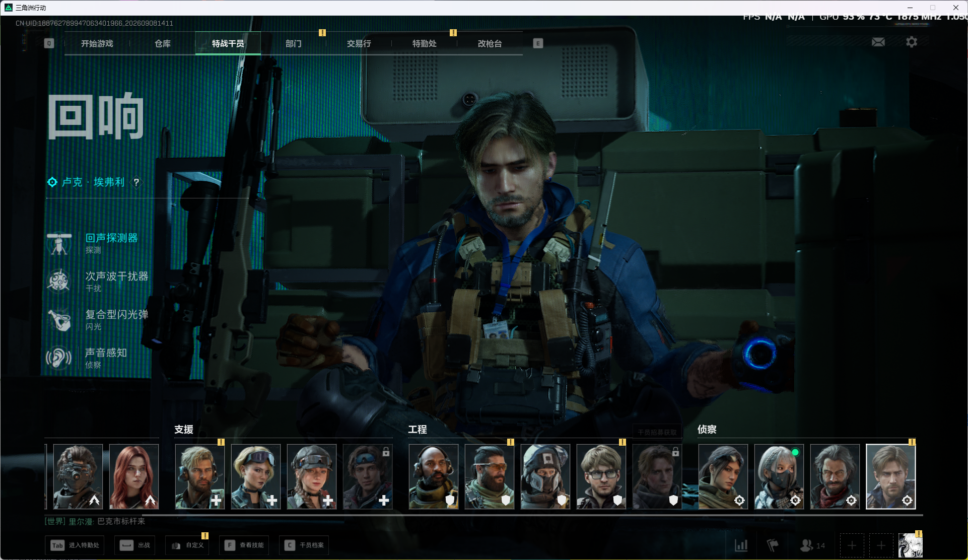Select the red-haired woman operator portrait
The image size is (968, 560).
[134, 476]
